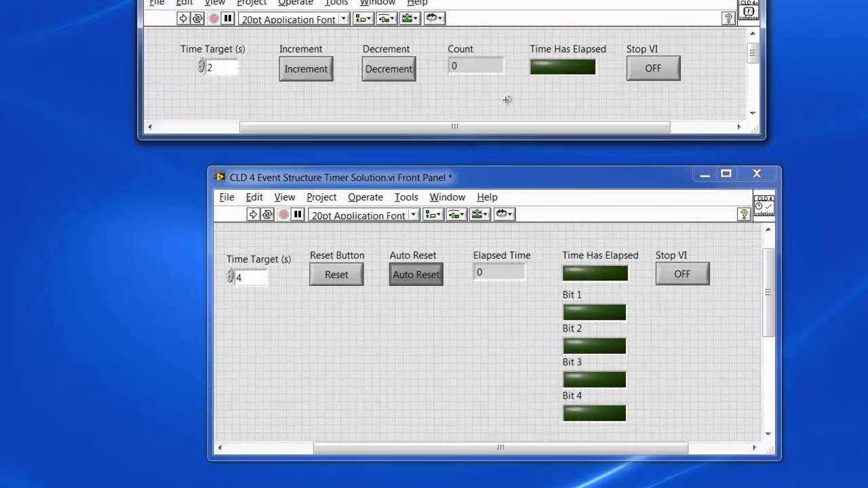Viewport: 868px width, 488px height.
Task: Click the Decrement button
Action: 389,68
